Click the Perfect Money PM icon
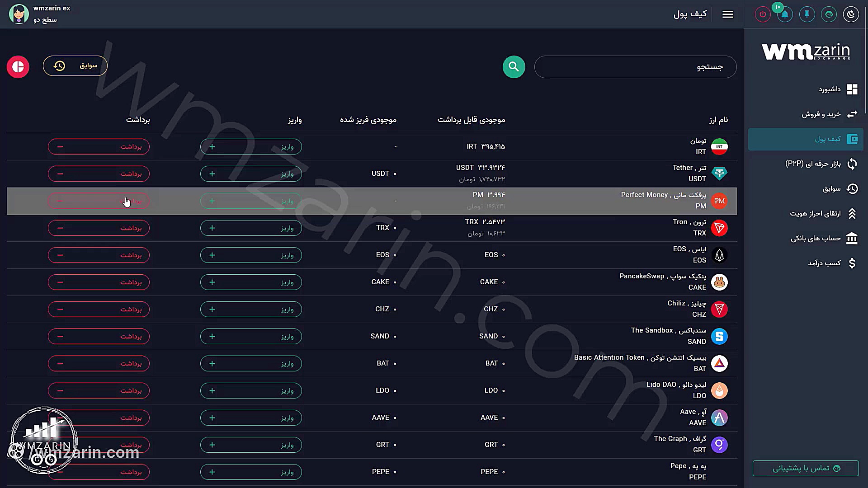 coord(719,201)
